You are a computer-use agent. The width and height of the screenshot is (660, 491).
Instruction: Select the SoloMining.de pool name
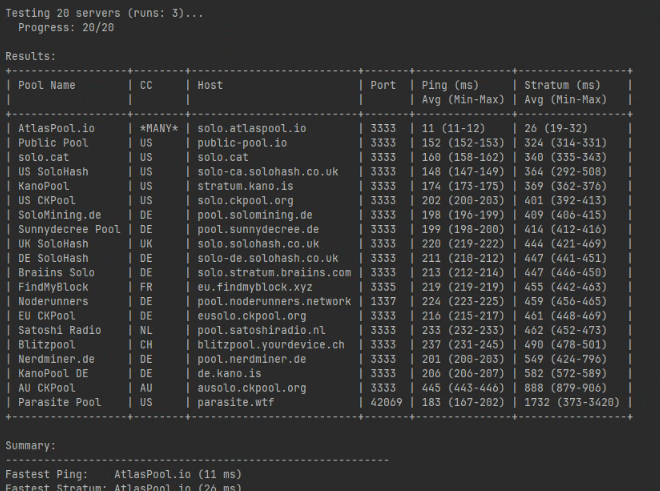pyautogui.click(x=59, y=215)
